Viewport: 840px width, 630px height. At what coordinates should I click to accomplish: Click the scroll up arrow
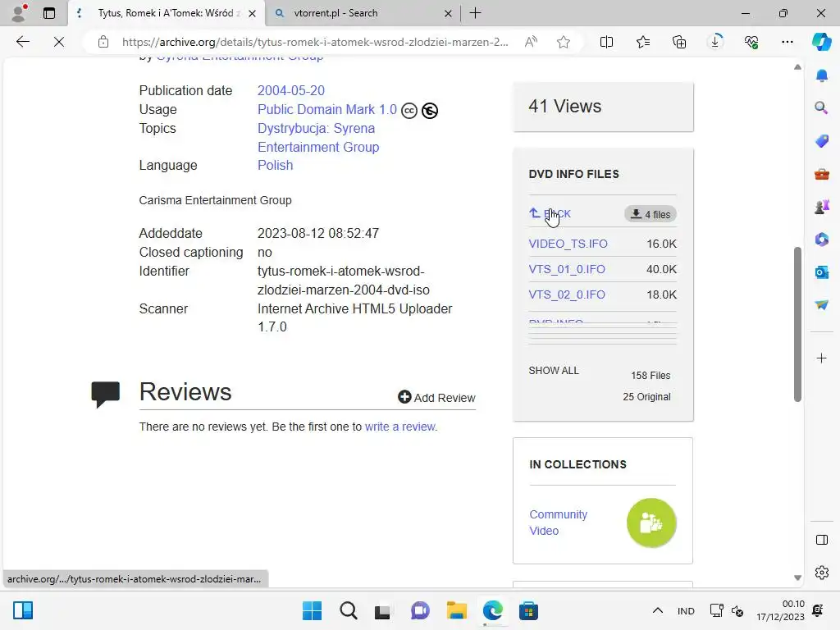coord(797,67)
